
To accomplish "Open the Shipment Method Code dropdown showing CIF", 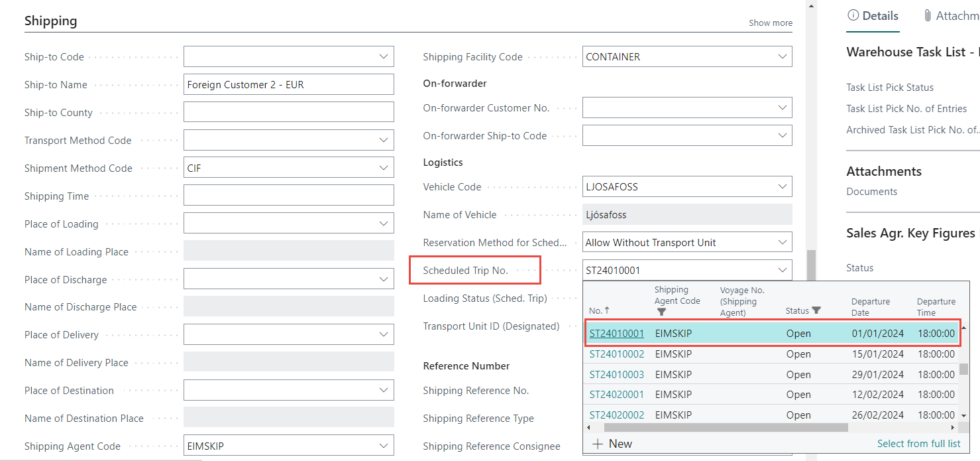I will point(384,168).
